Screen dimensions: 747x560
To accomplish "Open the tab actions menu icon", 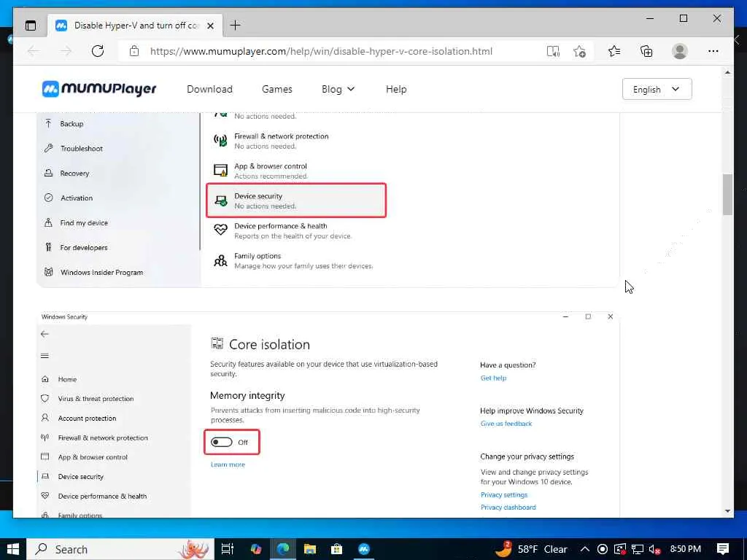I will point(31,26).
